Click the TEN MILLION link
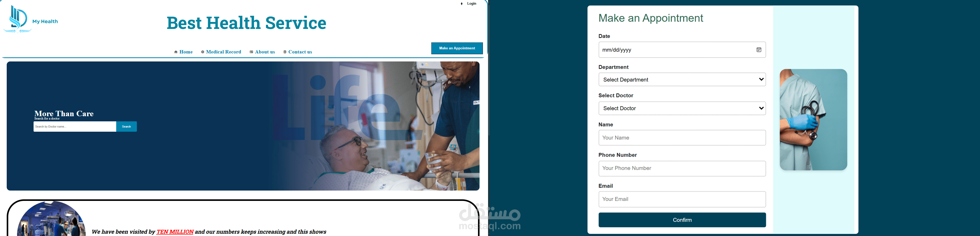 click(175, 232)
